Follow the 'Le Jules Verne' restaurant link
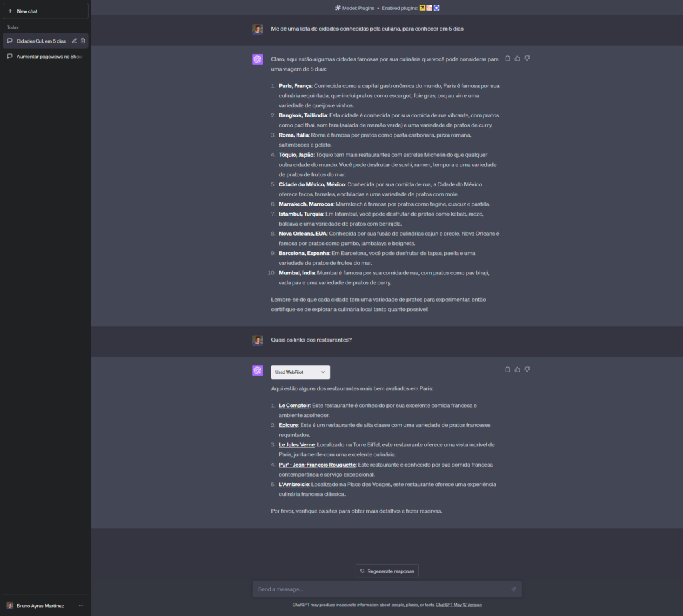 coord(296,444)
